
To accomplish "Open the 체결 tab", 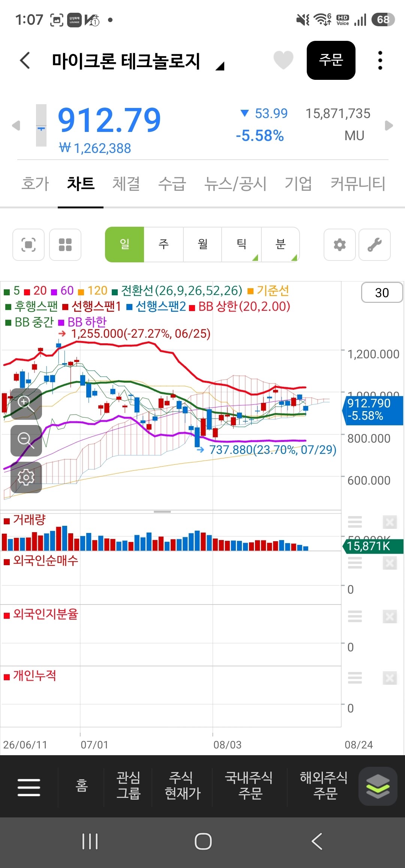I will (126, 184).
